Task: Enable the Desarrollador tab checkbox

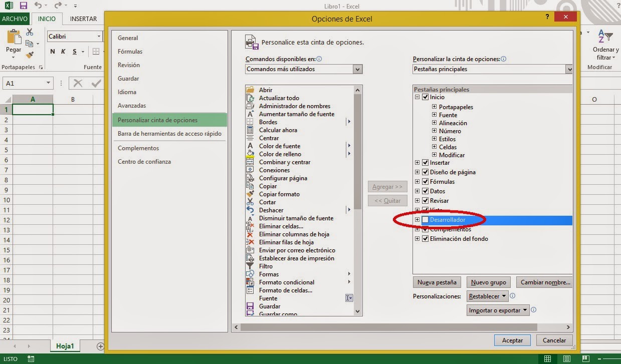Action: point(426,219)
